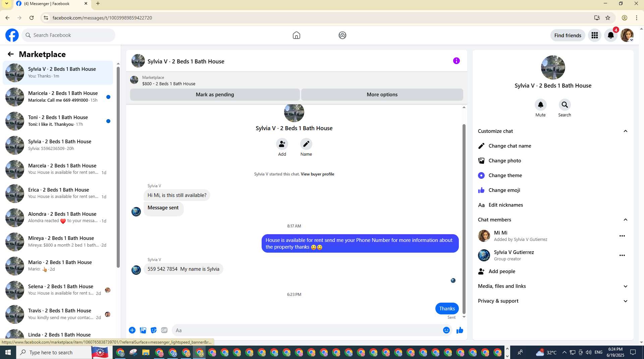Viewport: 644px width, 359px height.
Task: Select Change photo option
Action: pyautogui.click(x=553, y=161)
